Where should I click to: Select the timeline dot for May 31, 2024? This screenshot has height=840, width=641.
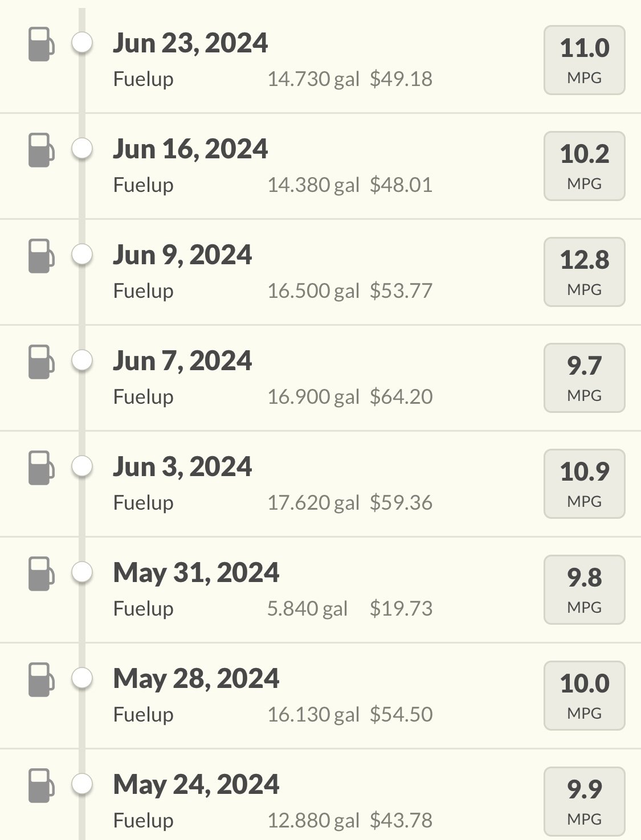(x=82, y=572)
